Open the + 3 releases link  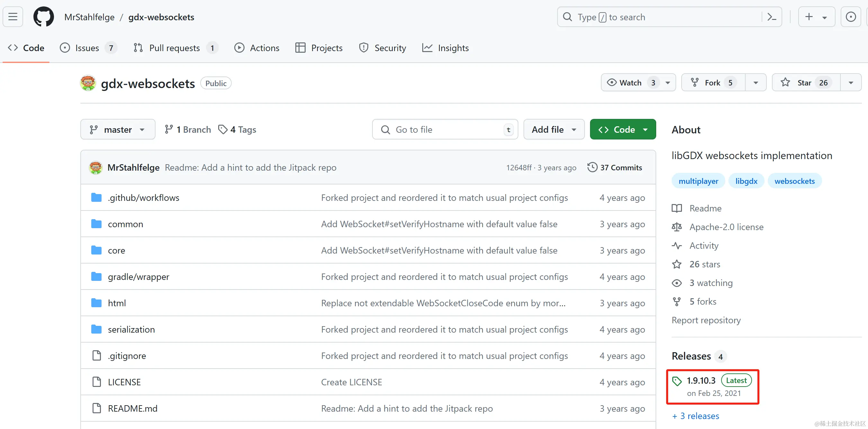pos(695,416)
